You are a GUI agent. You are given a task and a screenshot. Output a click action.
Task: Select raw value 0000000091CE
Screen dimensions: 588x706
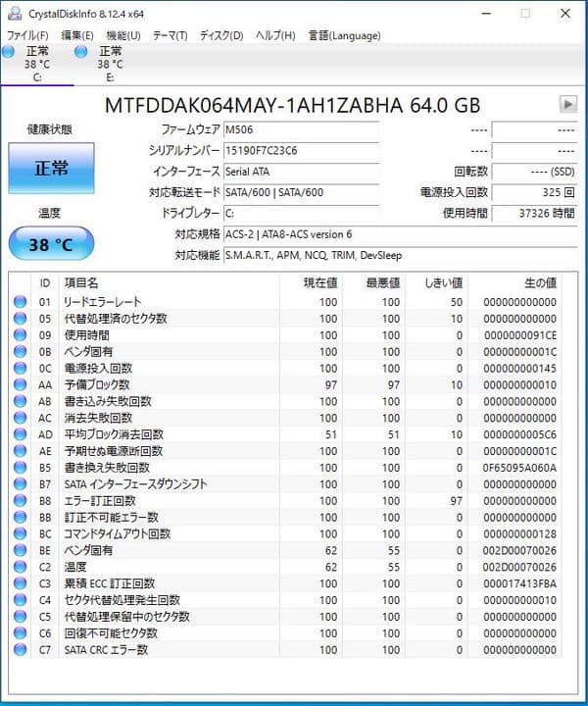point(520,335)
